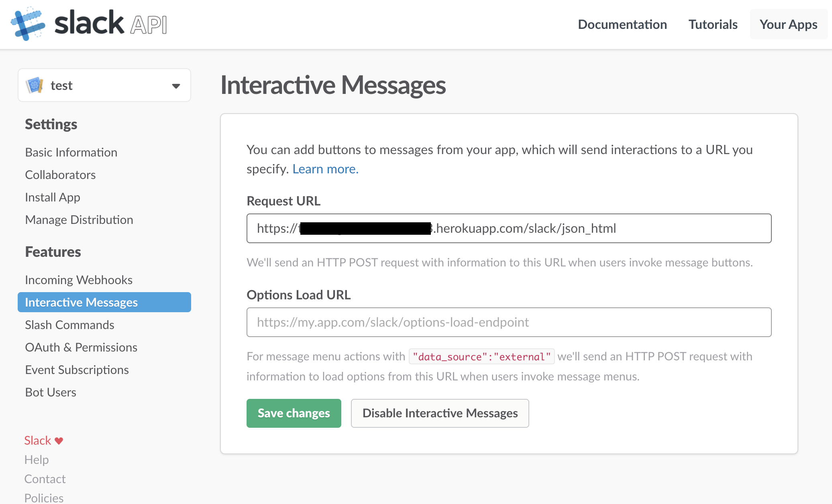Go to Your Apps

788,24
